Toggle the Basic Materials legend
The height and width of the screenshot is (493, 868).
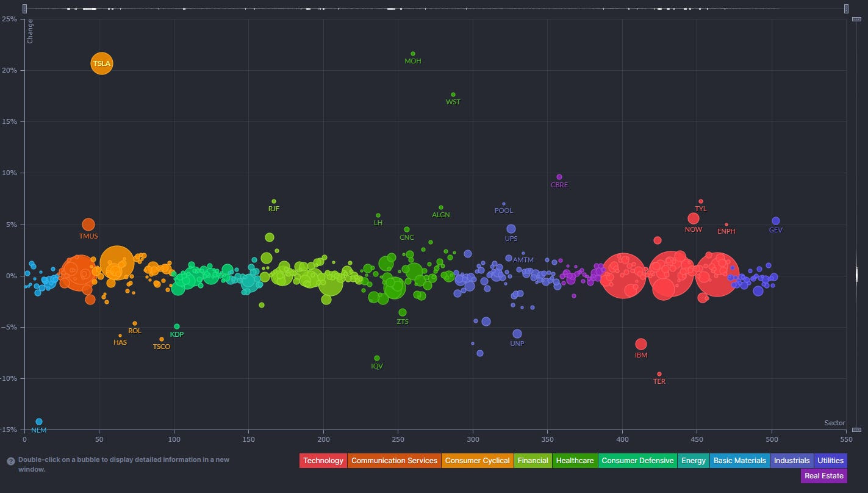pos(739,461)
